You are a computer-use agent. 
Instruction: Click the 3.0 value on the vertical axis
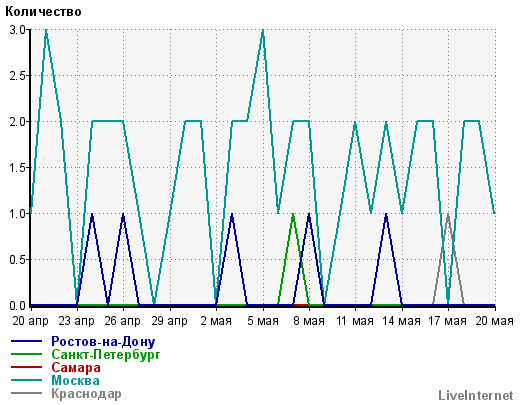(17, 30)
